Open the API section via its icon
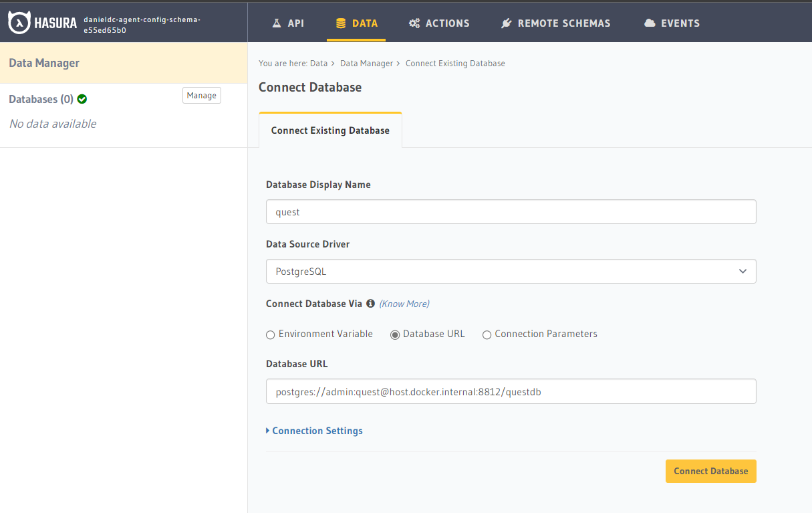812x513 pixels. coord(275,22)
